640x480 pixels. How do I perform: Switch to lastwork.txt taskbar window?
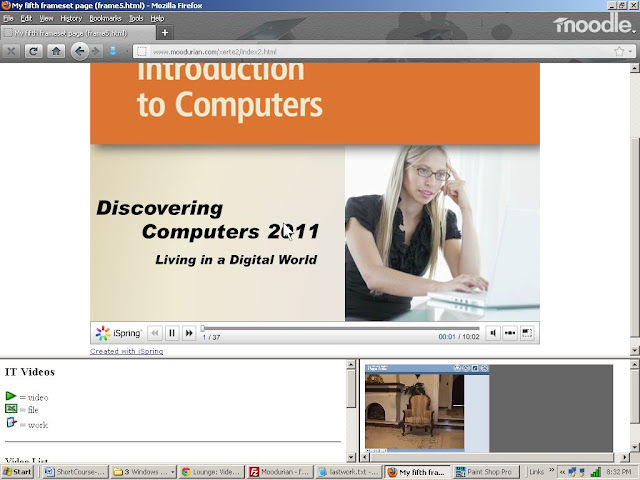[x=348, y=472]
